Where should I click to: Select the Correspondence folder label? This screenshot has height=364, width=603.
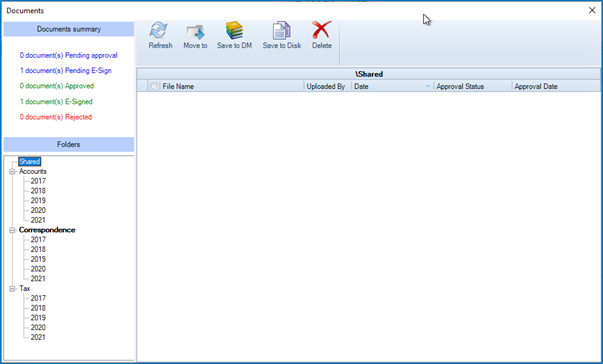coord(47,230)
